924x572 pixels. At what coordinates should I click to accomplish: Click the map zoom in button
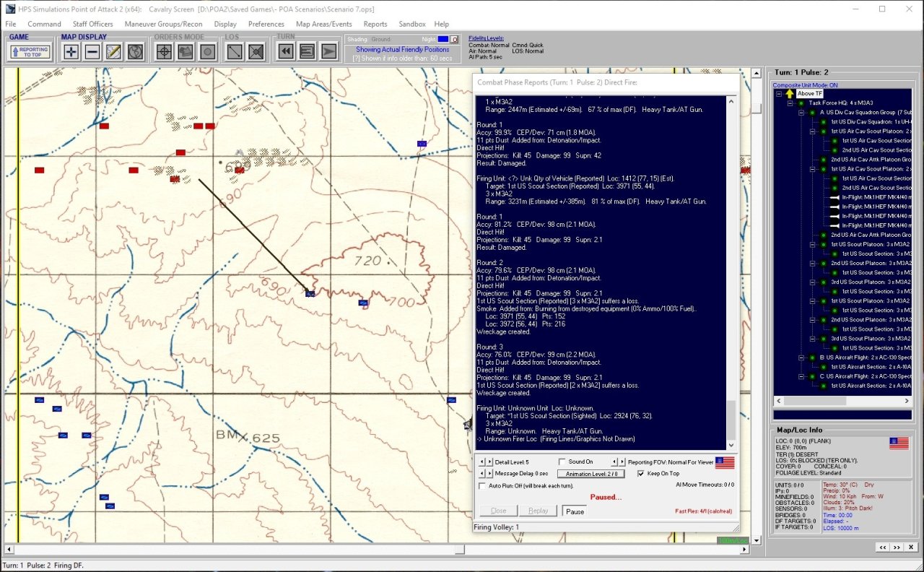click(x=71, y=51)
